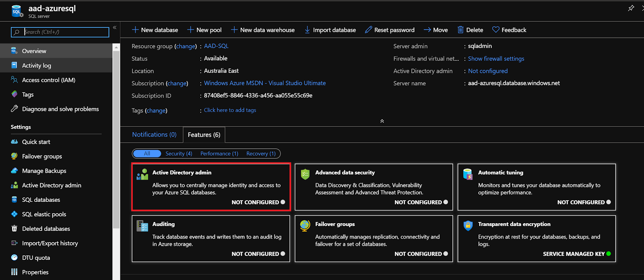Viewport: 644px width, 280px height.
Task: Click Transparent data encryption shield icon
Action: 468,226
